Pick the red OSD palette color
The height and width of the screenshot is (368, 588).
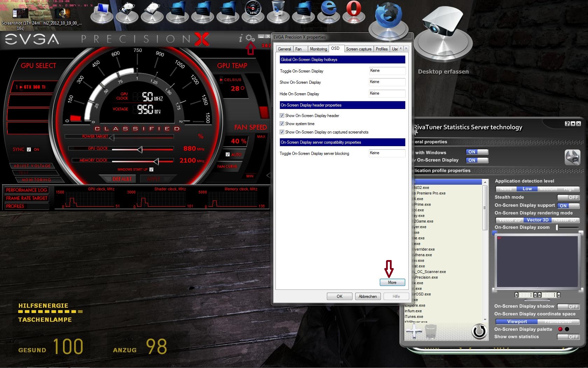560,329
